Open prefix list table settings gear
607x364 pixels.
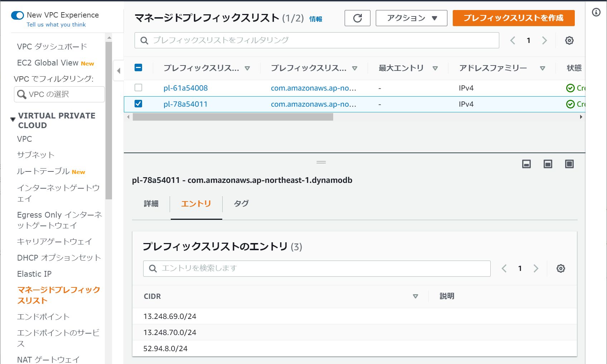[569, 40]
